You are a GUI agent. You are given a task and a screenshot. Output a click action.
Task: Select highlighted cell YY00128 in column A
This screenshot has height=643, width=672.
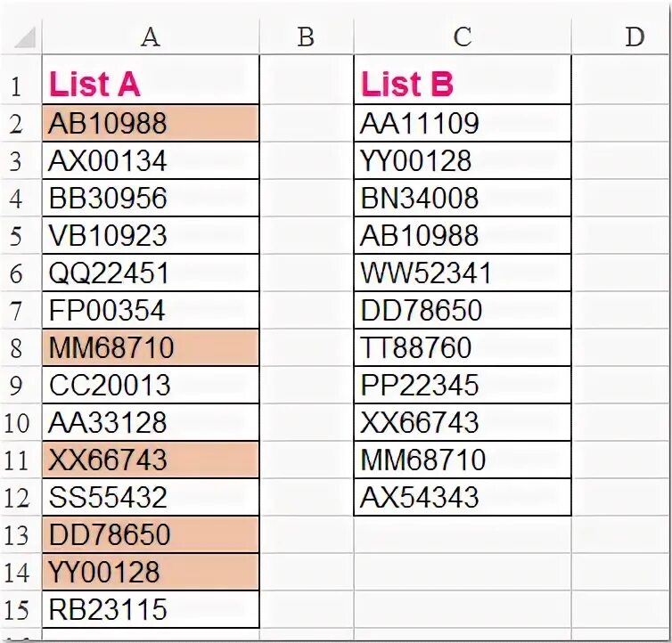[x=151, y=572]
